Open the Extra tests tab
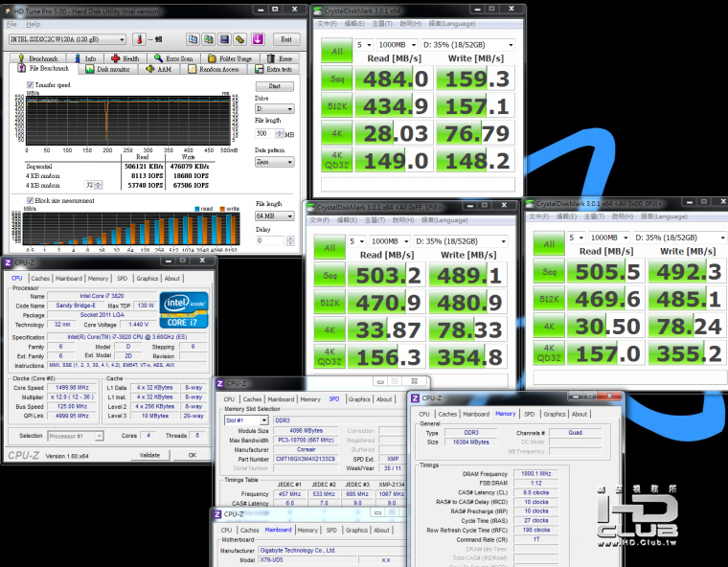 pos(274,69)
